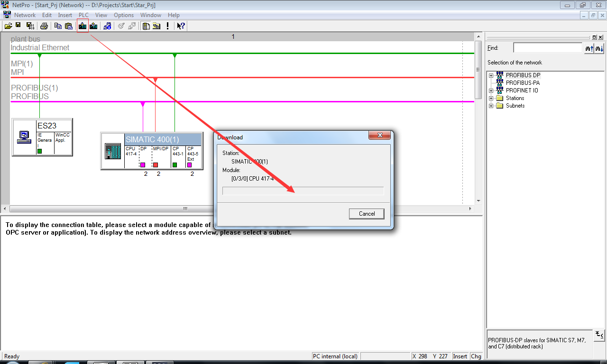The height and width of the screenshot is (364, 607).
Task: Open the Help menu
Action: pyautogui.click(x=174, y=15)
